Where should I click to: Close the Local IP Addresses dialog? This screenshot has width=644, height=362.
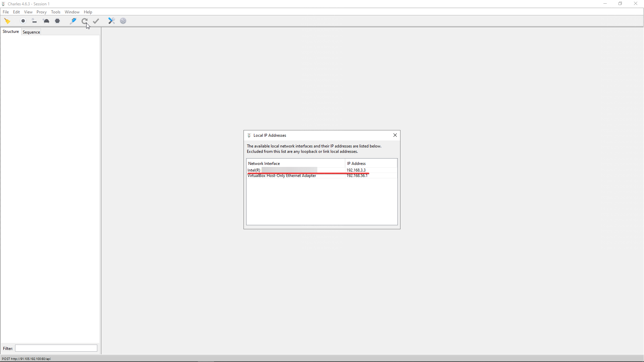(395, 135)
